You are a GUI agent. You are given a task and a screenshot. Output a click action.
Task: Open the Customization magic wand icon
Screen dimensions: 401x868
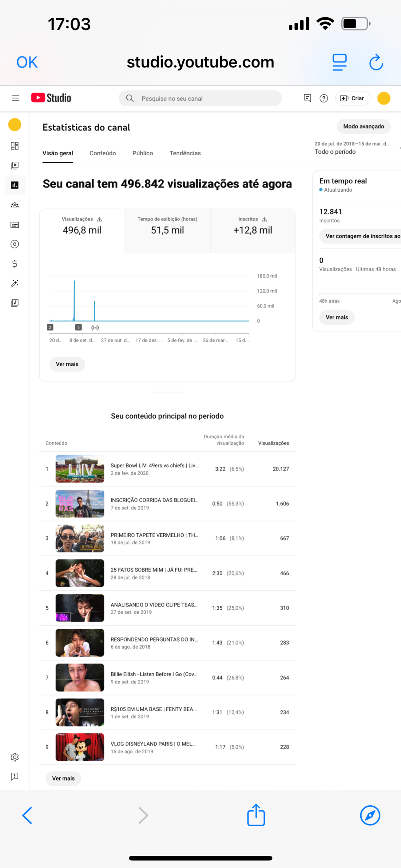click(x=15, y=283)
